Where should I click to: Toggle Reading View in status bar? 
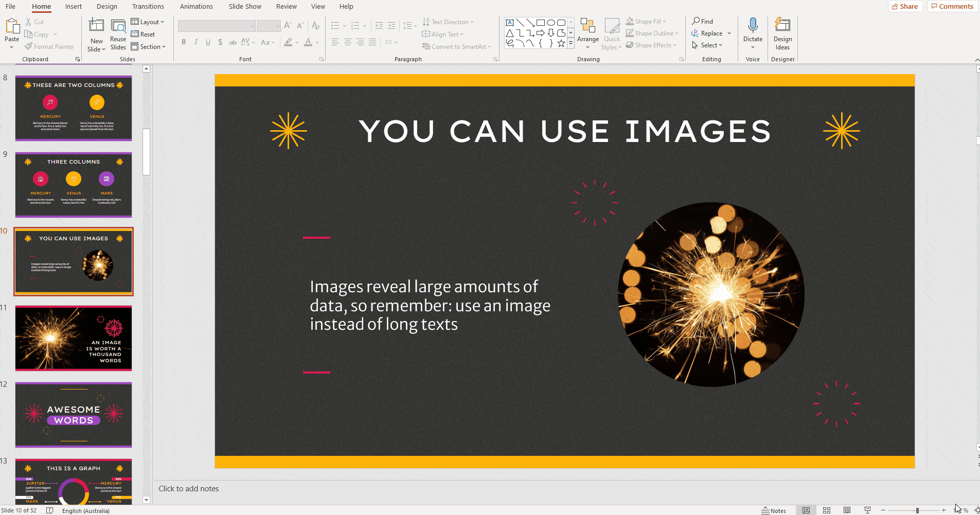point(847,510)
